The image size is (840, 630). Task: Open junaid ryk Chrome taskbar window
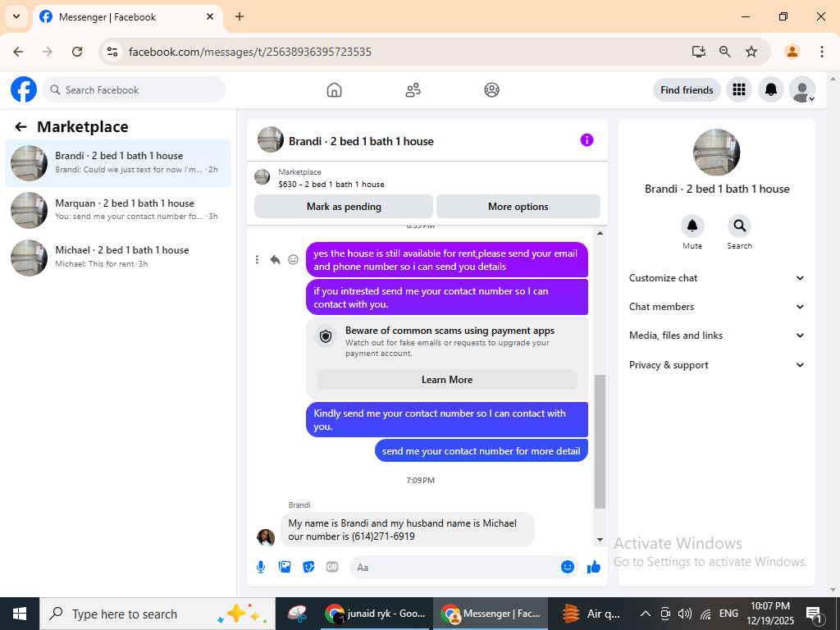pyautogui.click(x=377, y=614)
